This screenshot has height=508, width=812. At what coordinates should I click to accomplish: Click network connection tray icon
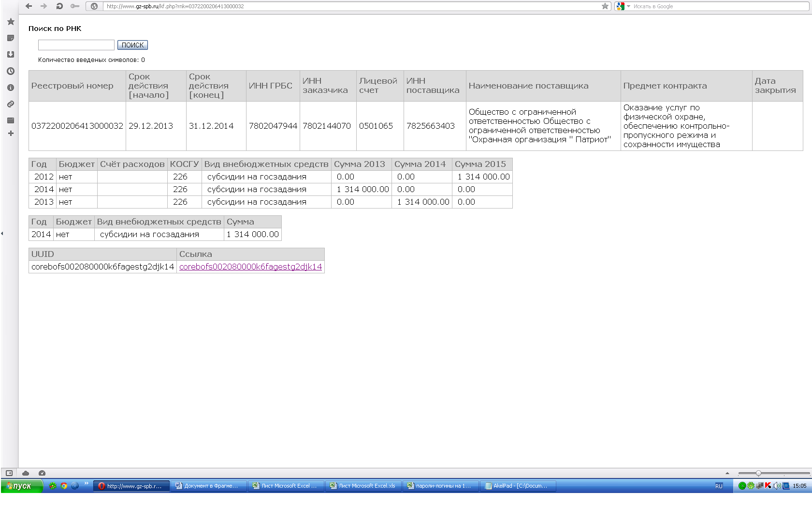pos(759,486)
